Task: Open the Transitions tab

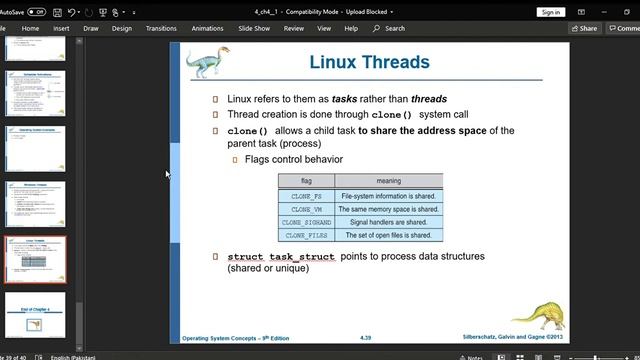Action: pos(161,28)
